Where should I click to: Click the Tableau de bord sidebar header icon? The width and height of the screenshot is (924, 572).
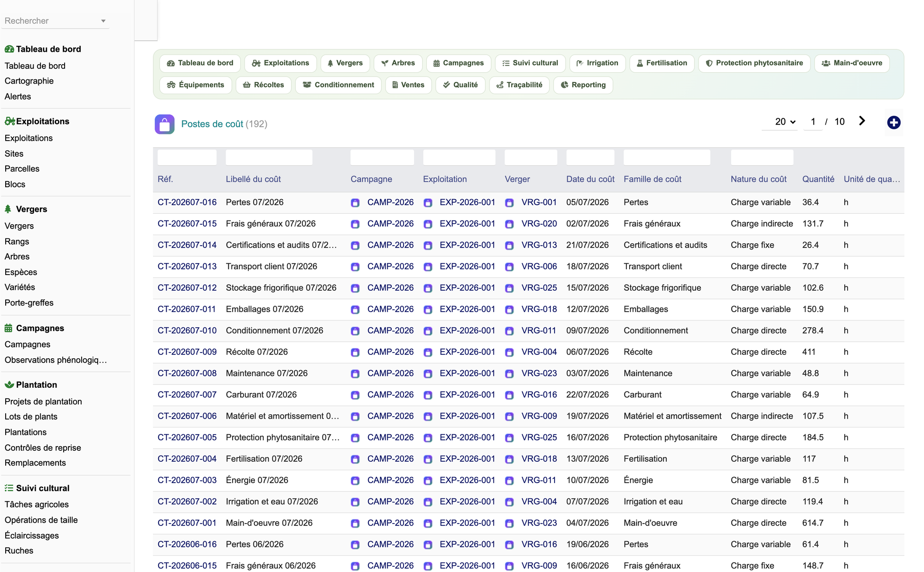(9, 49)
